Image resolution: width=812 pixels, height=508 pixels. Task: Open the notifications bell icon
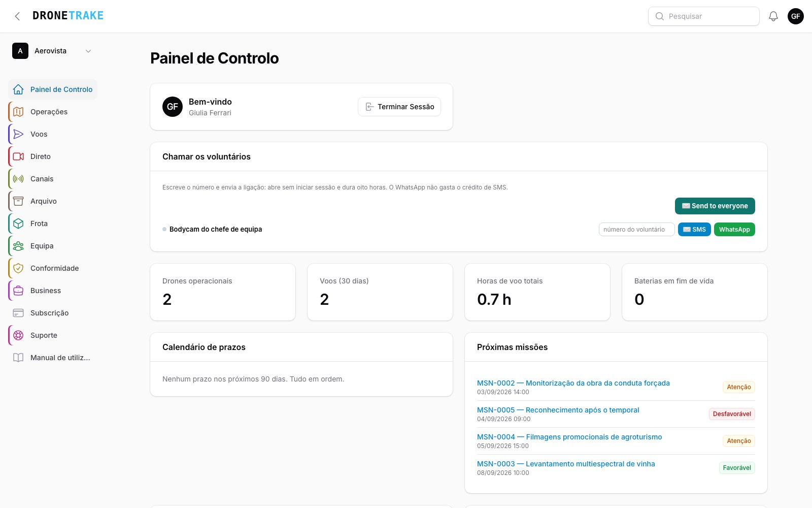[773, 16]
